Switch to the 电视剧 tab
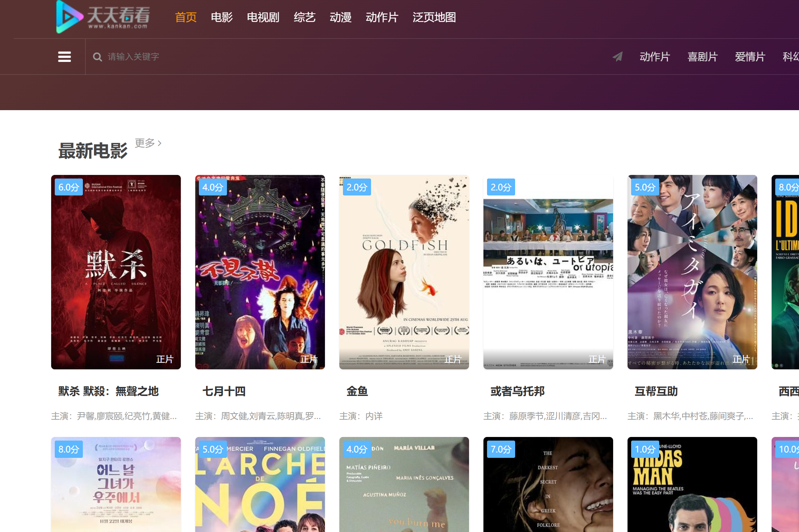 tap(263, 17)
